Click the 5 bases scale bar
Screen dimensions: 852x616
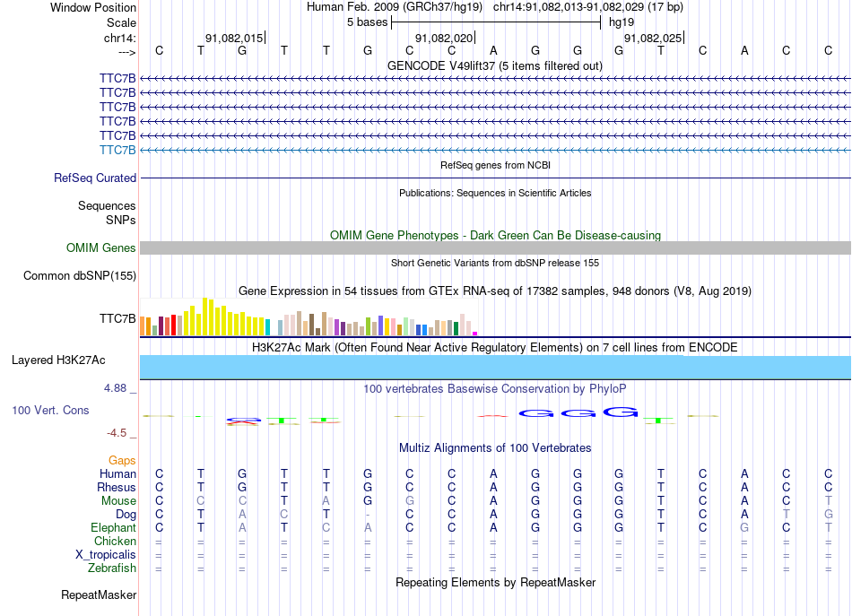point(496,22)
